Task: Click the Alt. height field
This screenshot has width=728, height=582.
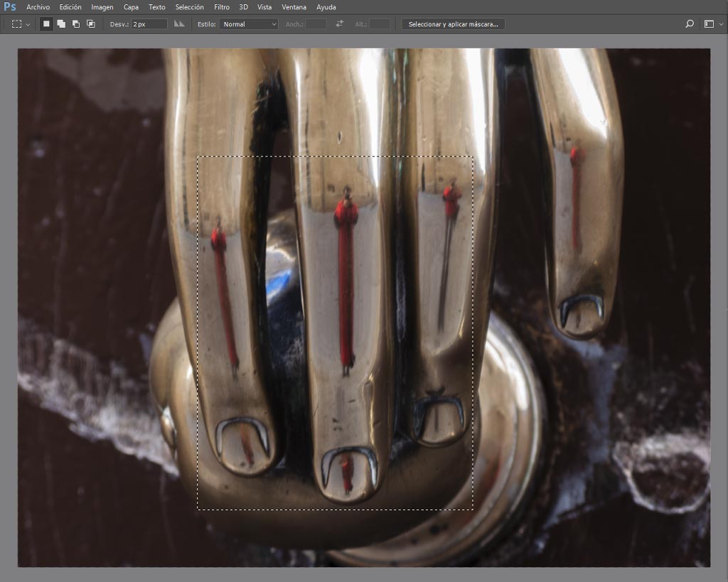Action: 380,24
